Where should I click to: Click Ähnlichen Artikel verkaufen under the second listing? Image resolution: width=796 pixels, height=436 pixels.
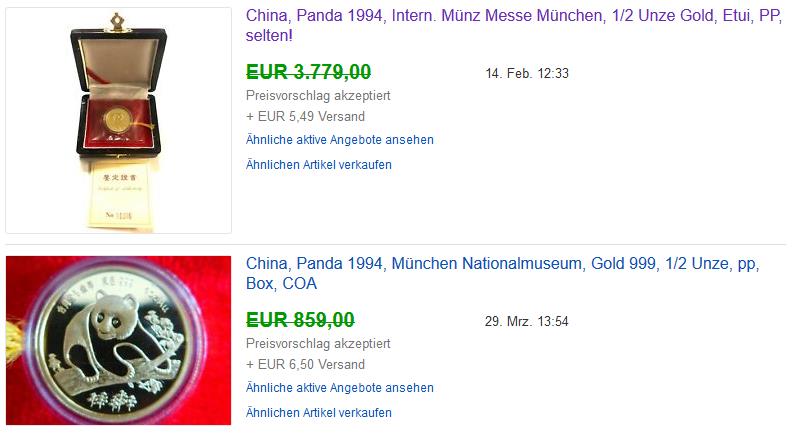(319, 412)
